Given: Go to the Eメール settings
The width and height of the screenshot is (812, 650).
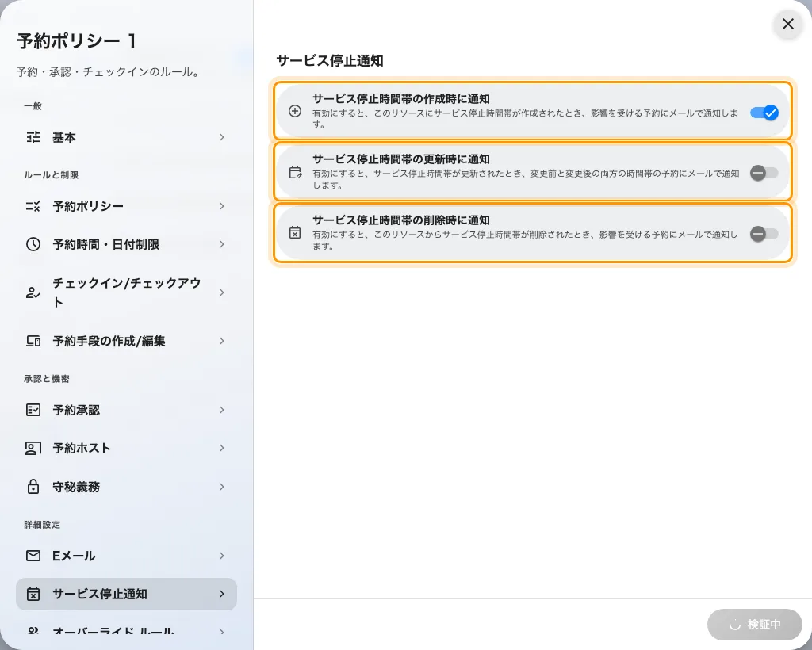Looking at the screenshot, I should coord(126,556).
